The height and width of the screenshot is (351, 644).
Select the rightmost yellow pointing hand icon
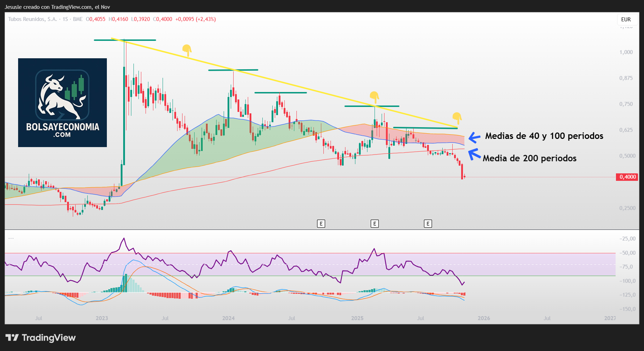(x=457, y=118)
